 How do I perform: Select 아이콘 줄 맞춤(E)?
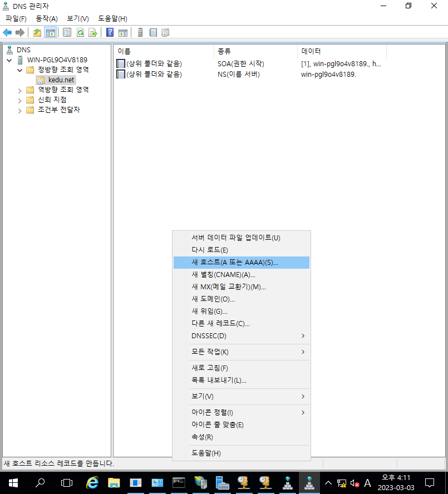(241, 424)
